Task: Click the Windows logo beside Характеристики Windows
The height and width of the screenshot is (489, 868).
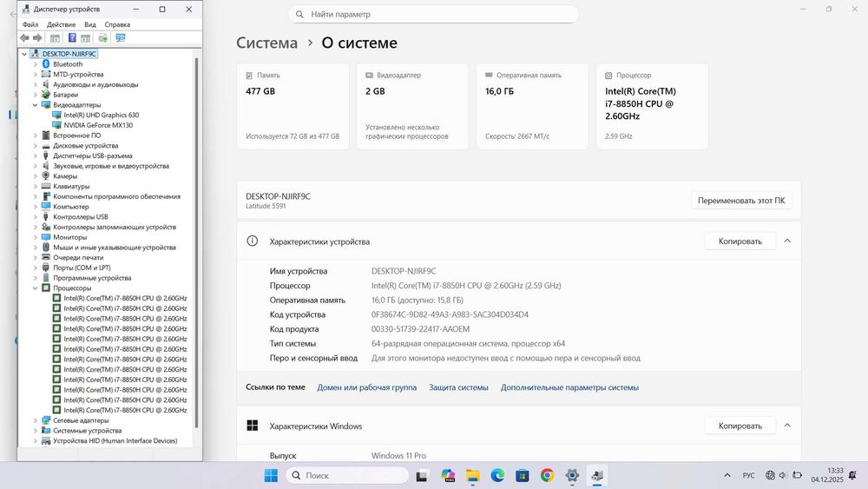Action: [x=252, y=426]
